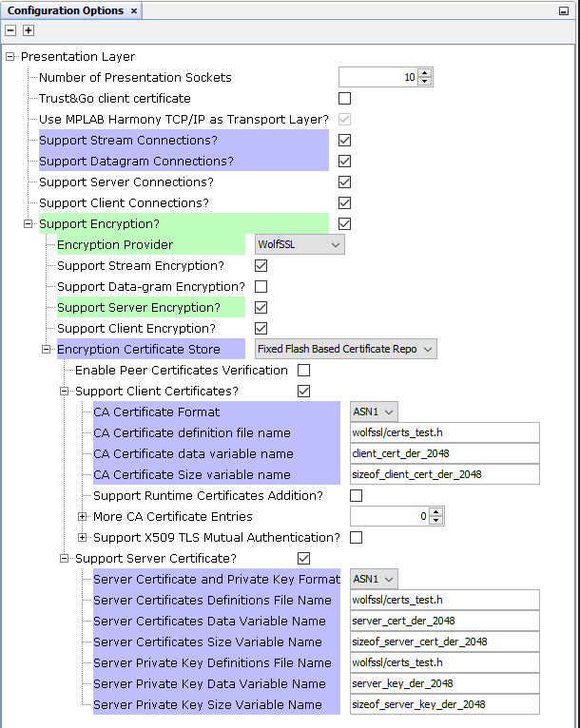The height and width of the screenshot is (728, 580).
Task: Close the Configuration Options tab
Action: (134, 10)
